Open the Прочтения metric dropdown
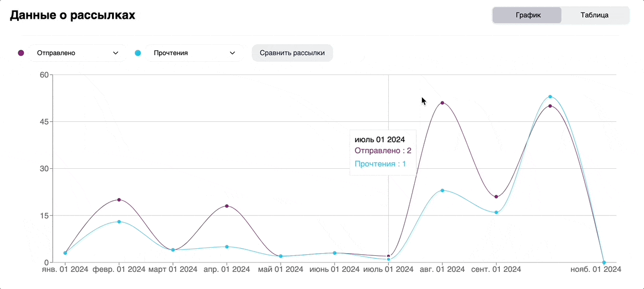The height and width of the screenshot is (289, 644). point(194,53)
